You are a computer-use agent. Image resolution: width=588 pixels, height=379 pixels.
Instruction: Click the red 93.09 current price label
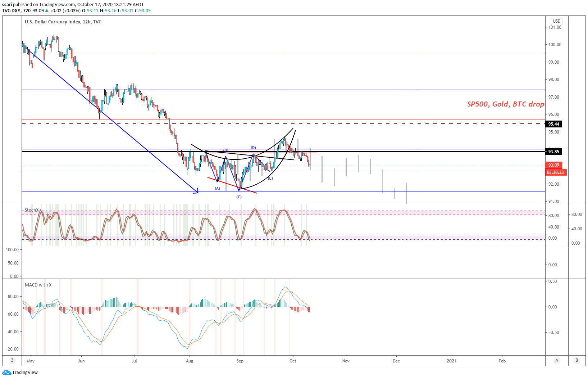[554, 165]
